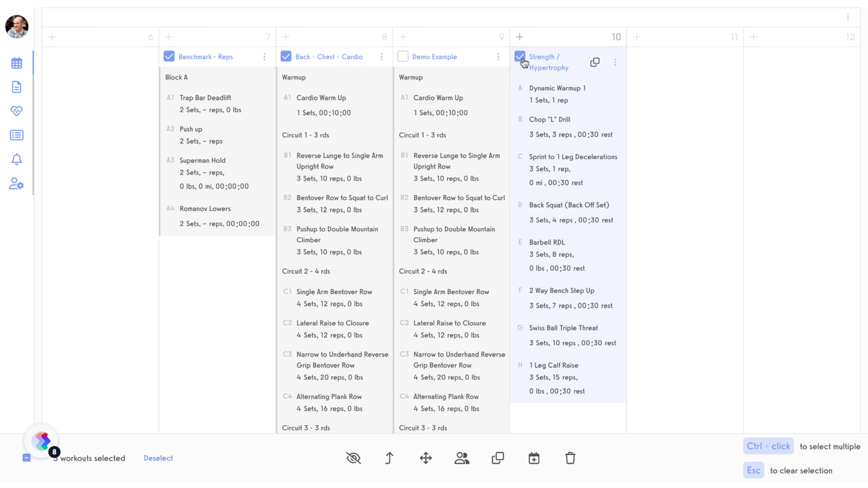868x488 pixels.
Task: Toggle the select-all checkbox in the bottom bar
Action: point(27,457)
